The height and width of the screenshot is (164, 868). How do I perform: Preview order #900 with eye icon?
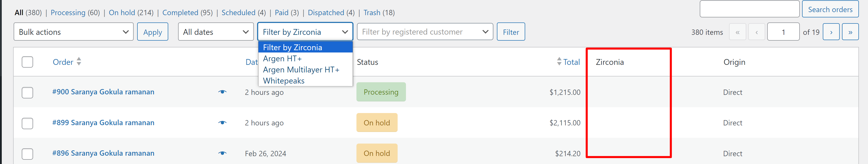pyautogui.click(x=222, y=92)
